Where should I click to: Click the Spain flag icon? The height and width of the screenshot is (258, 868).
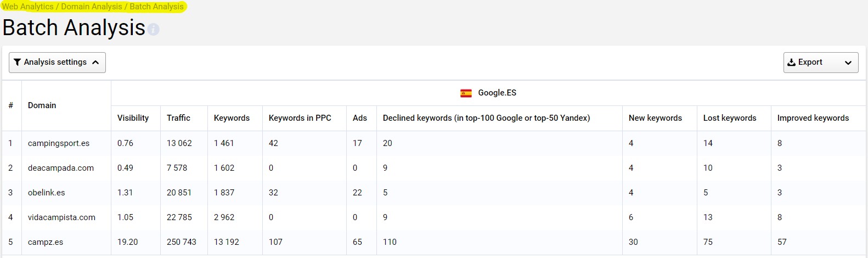coord(466,93)
